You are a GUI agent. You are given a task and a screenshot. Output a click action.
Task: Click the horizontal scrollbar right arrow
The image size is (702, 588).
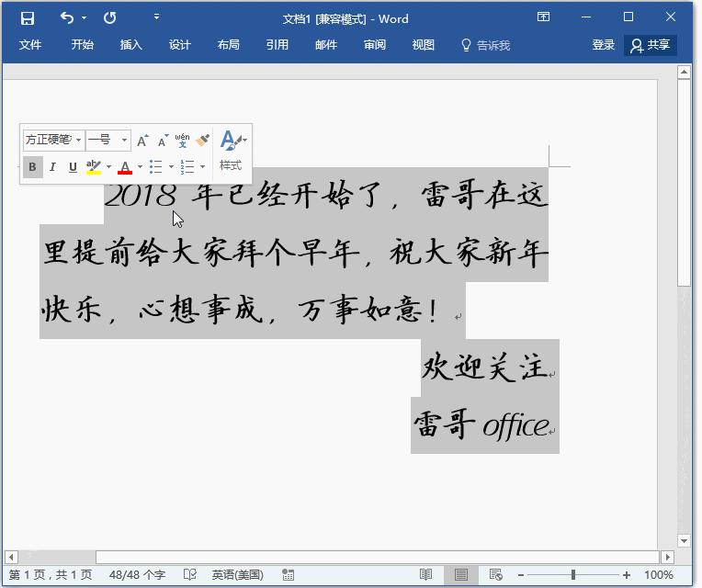667,557
